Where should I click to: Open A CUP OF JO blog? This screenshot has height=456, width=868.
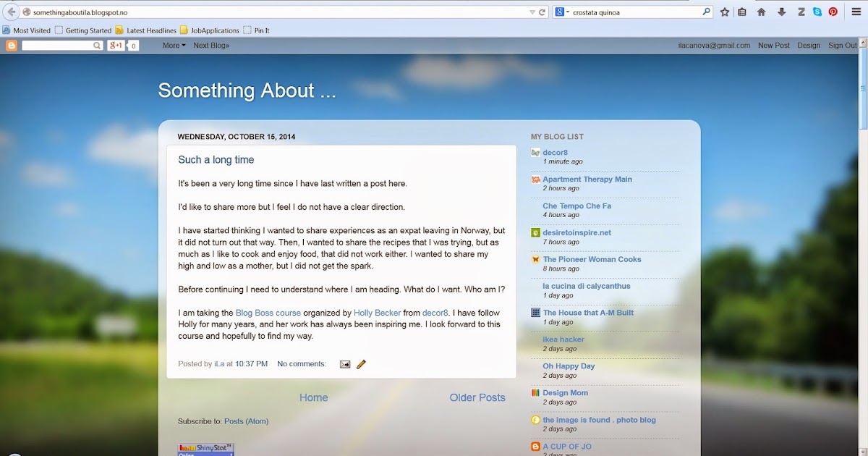[567, 447]
